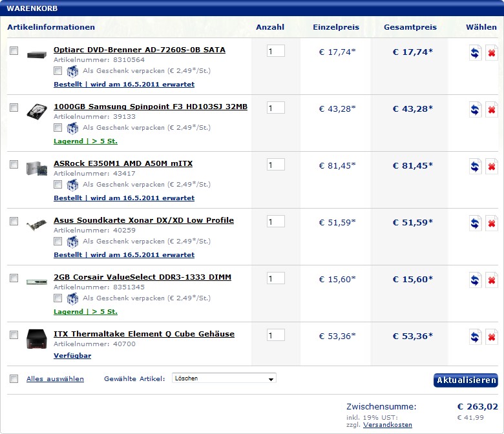504x434 pixels.
Task: Enable gift wrap checkbox for ASRock E350M1
Action: click(x=58, y=184)
